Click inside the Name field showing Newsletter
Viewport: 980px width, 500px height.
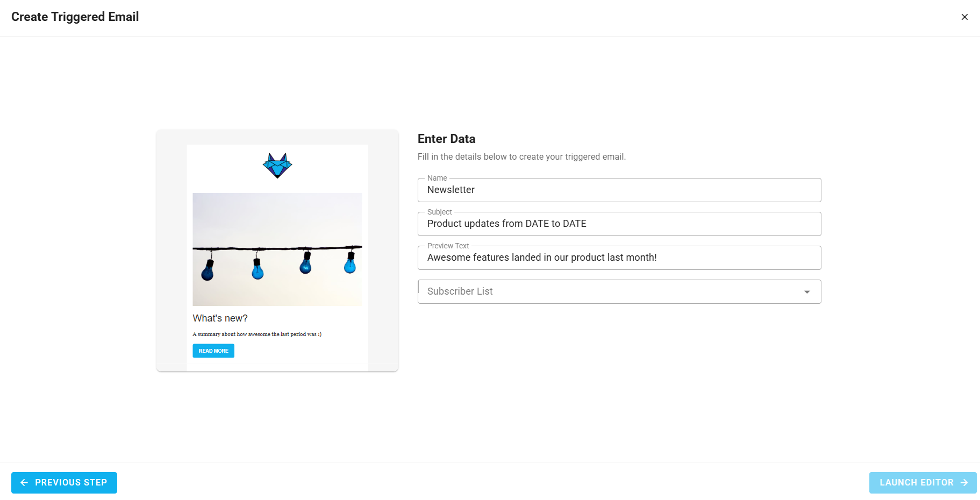[618, 190]
